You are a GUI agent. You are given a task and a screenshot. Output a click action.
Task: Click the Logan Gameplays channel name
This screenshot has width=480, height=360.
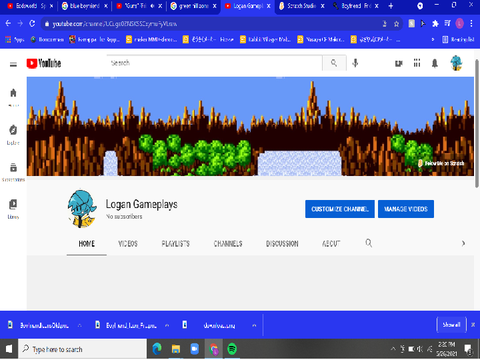click(142, 204)
